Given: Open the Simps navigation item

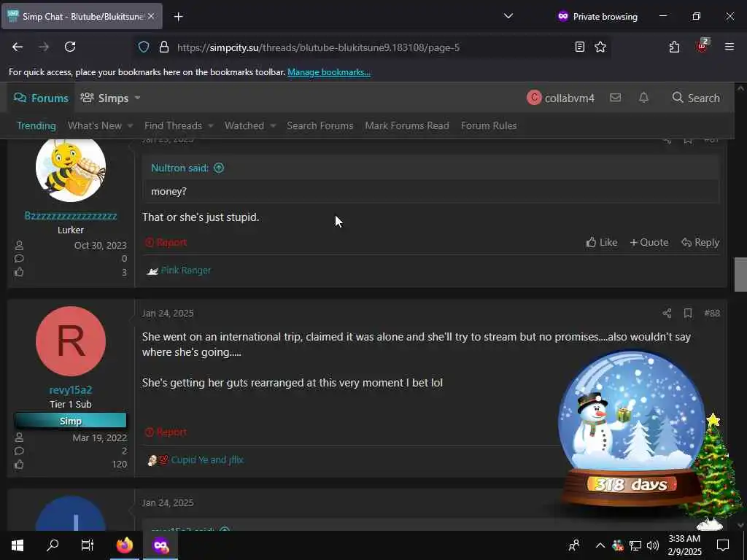Looking at the screenshot, I should (x=104, y=98).
